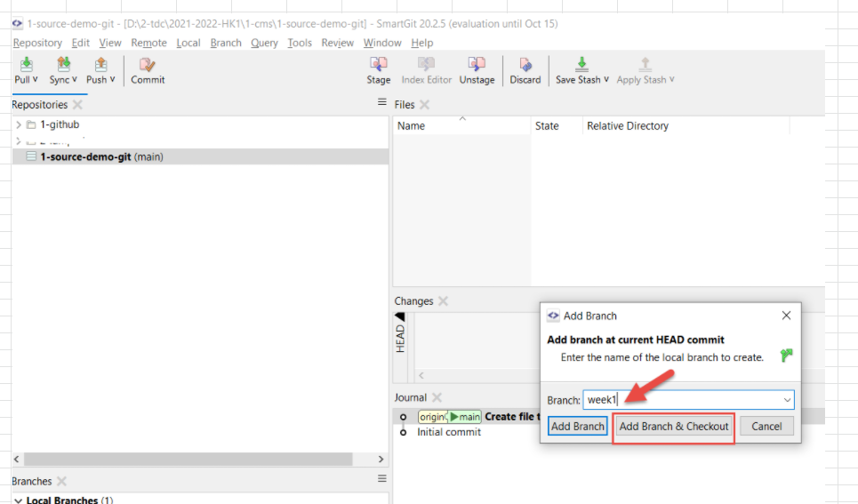The height and width of the screenshot is (504, 858).
Task: Click Add Branch & Checkout button
Action: (x=674, y=427)
